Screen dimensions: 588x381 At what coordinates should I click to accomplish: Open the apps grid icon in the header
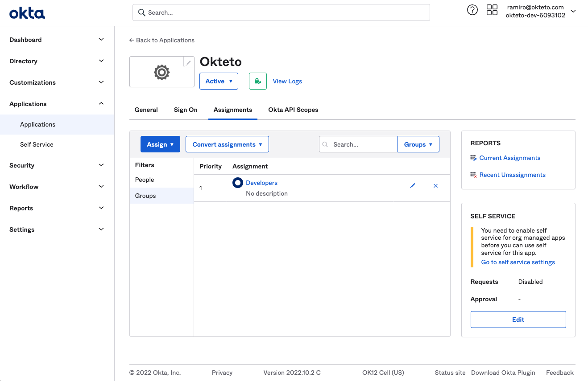492,9
